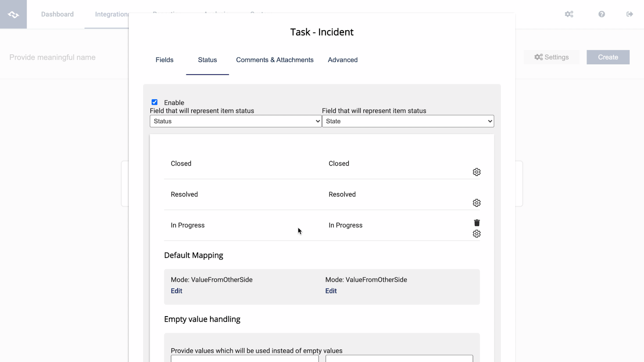This screenshot has width=644, height=362.
Task: Click the Create button
Action: (607, 57)
